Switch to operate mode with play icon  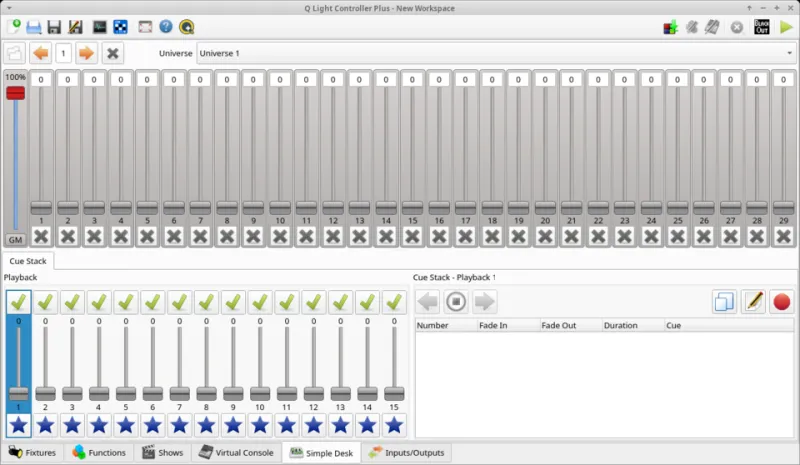(x=786, y=27)
